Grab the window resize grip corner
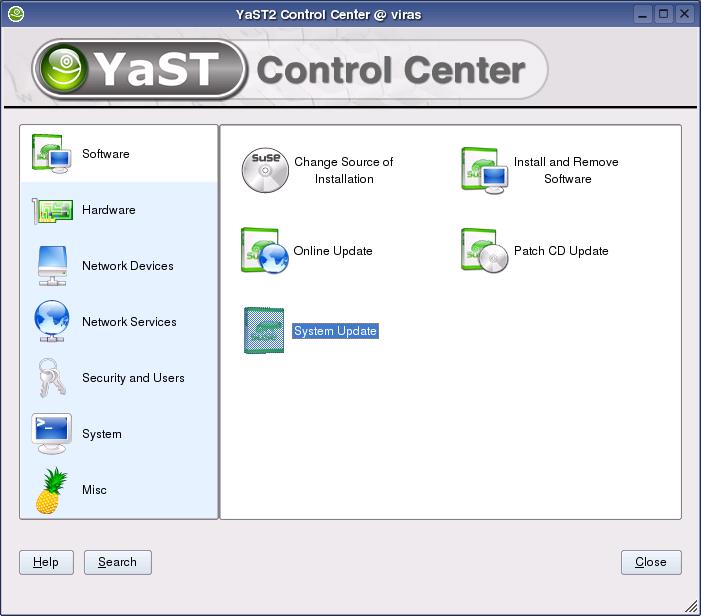Viewport: 701px width, 616px height. tap(691, 606)
